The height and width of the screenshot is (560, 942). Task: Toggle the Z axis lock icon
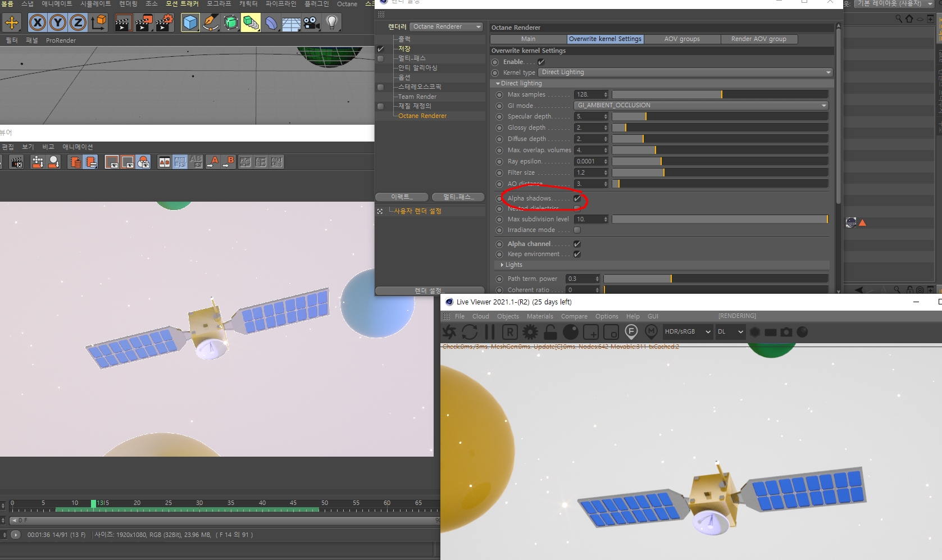[x=78, y=22]
